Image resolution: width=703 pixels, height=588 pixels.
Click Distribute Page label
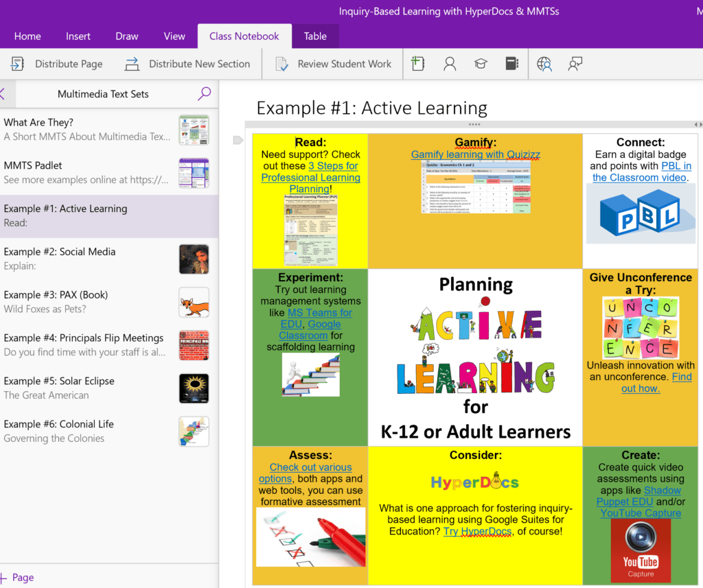69,64
